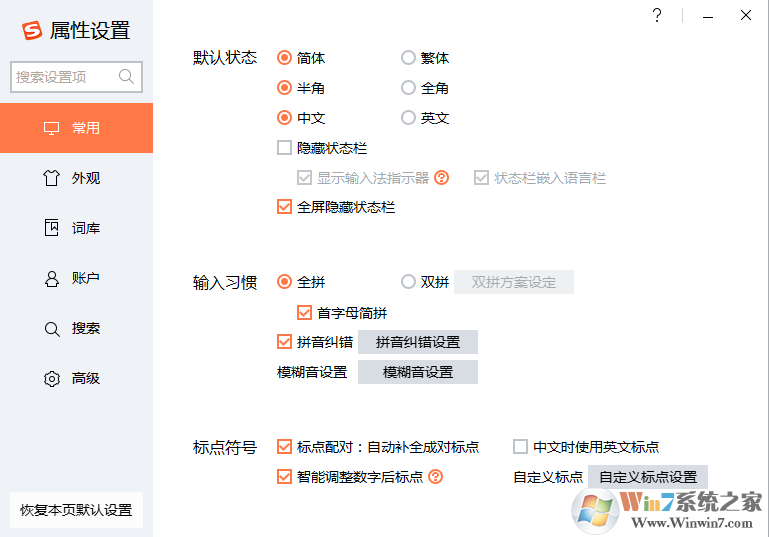Image resolution: width=769 pixels, height=537 pixels.
Task: Enable 中文时使用英文标点 checkbox
Action: (x=520, y=447)
